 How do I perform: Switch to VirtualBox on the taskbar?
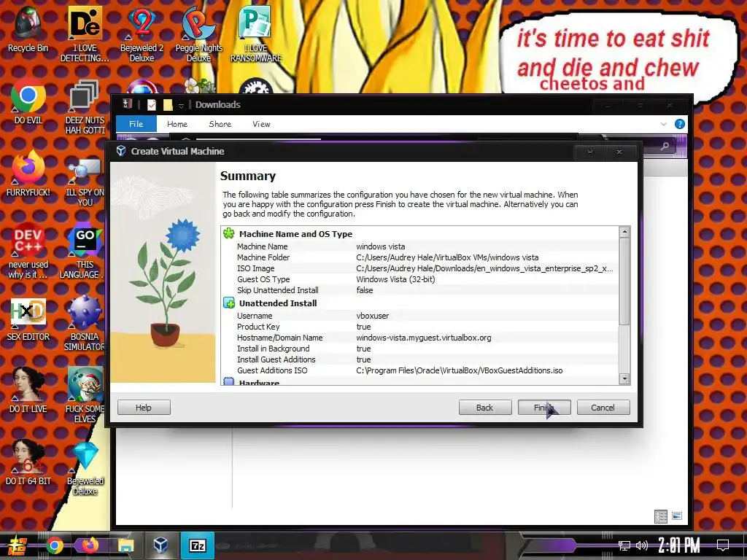(161, 545)
